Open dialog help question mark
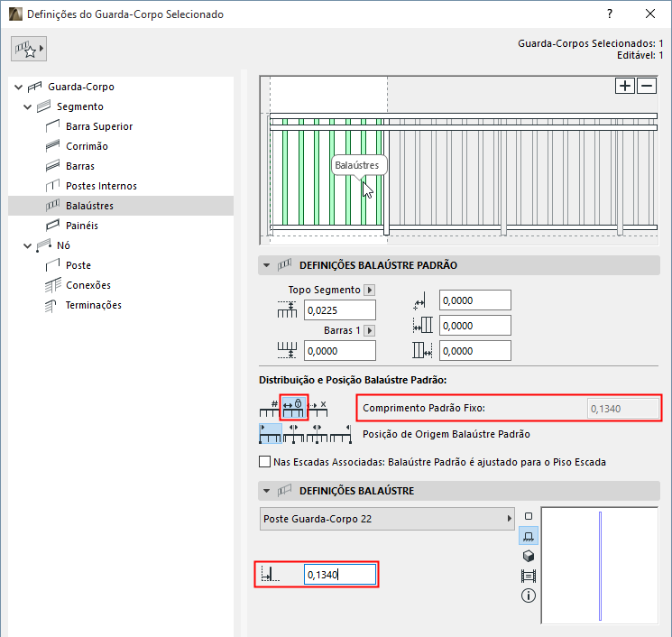The height and width of the screenshot is (637, 672). pyautogui.click(x=610, y=14)
